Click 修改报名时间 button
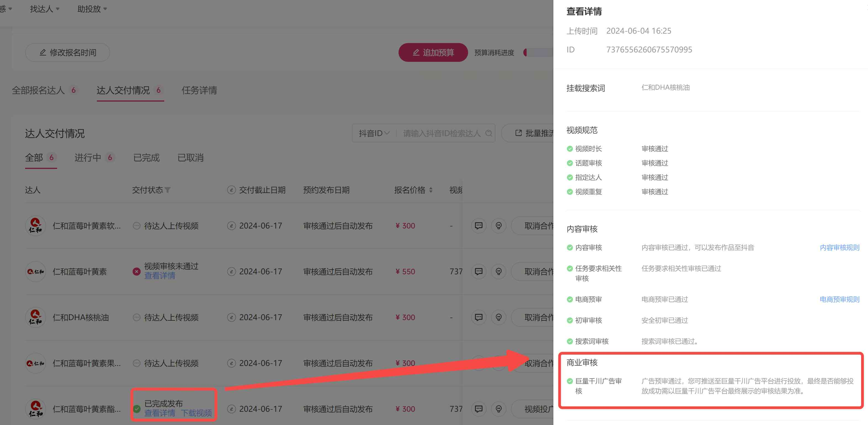Screen dimensions: 868x425 click(67, 53)
